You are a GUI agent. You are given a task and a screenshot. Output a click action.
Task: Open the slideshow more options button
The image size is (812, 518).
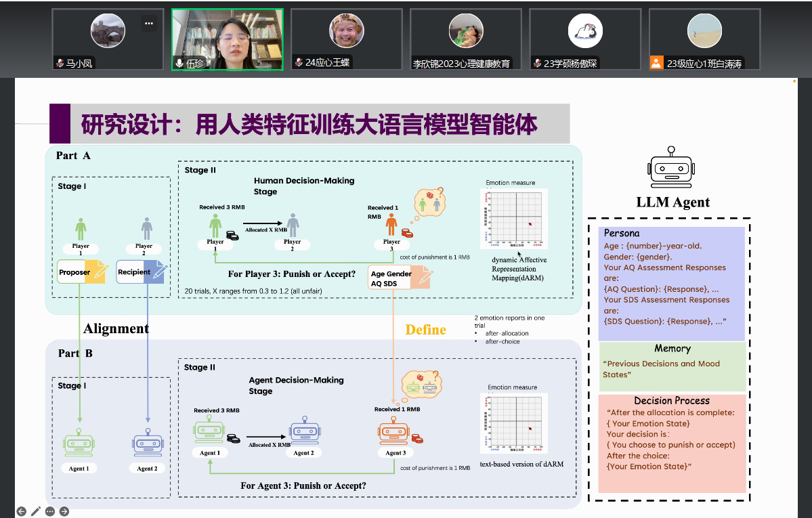50,511
